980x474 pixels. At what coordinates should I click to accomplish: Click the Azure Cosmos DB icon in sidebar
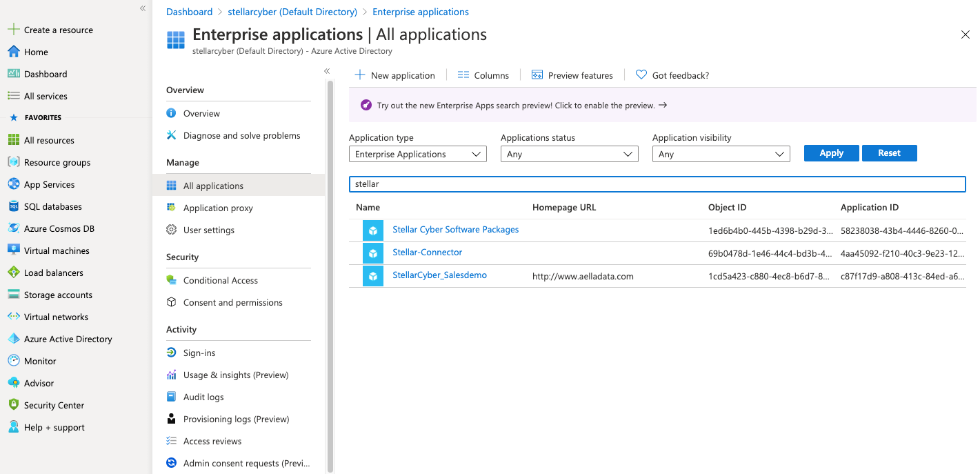coord(13,228)
